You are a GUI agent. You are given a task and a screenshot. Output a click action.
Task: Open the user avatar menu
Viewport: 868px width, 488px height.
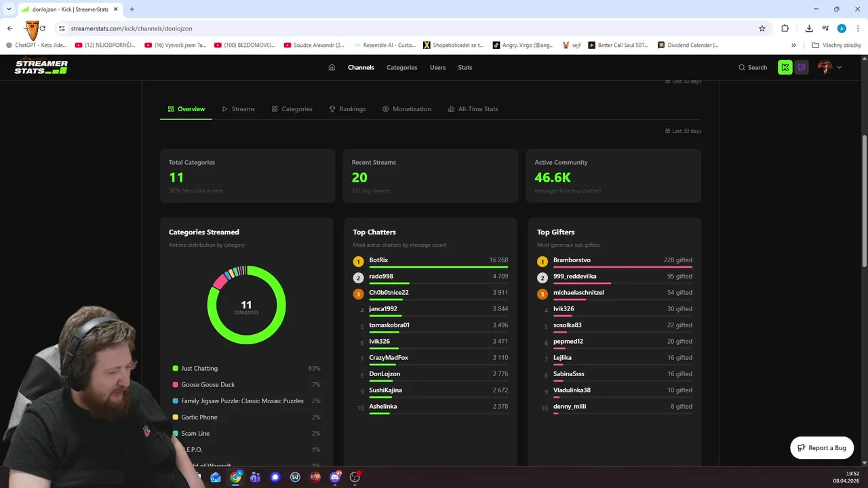coord(829,67)
